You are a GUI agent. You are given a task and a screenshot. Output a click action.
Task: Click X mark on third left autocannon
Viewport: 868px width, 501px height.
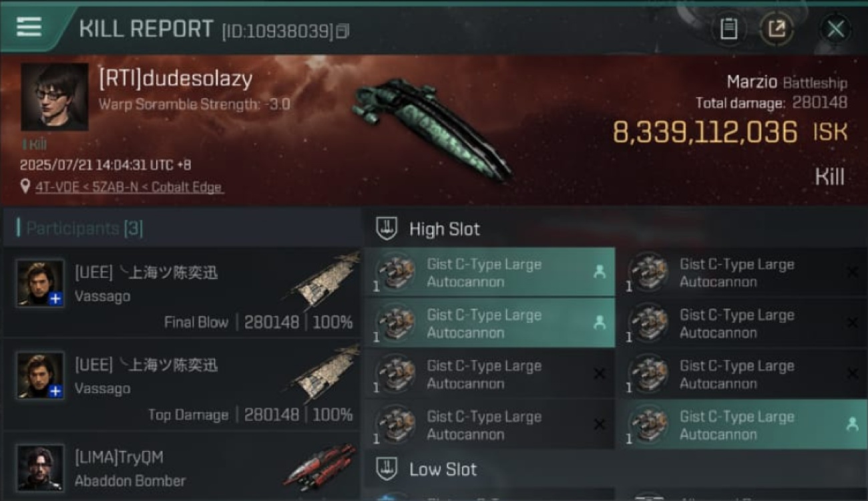coord(599,373)
